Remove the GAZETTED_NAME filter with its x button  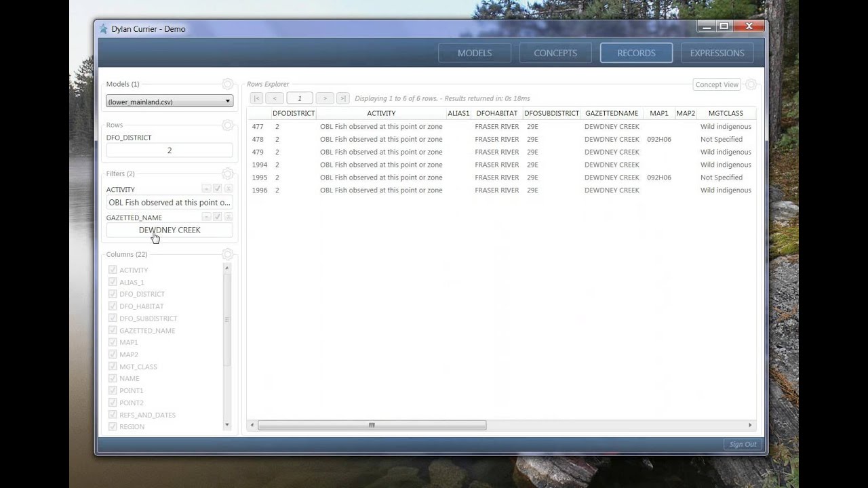(x=229, y=217)
